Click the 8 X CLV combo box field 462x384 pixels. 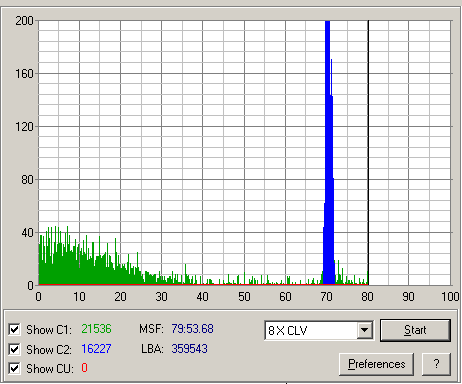(319, 330)
